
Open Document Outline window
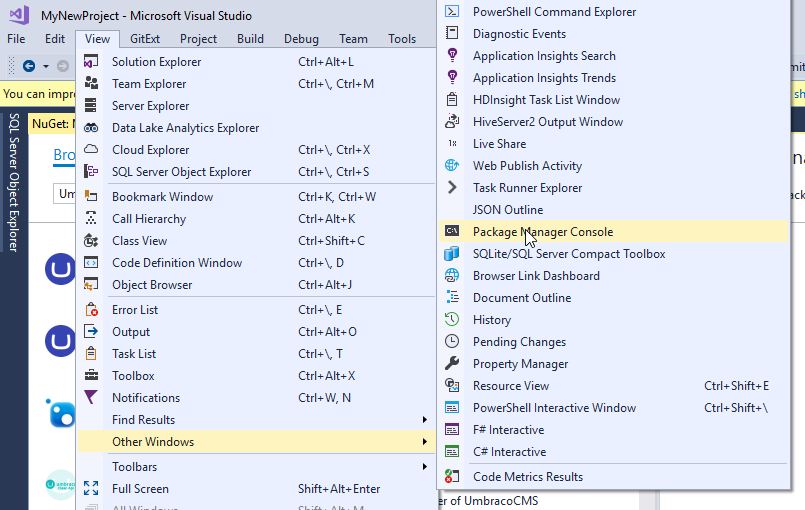tap(614, 298)
